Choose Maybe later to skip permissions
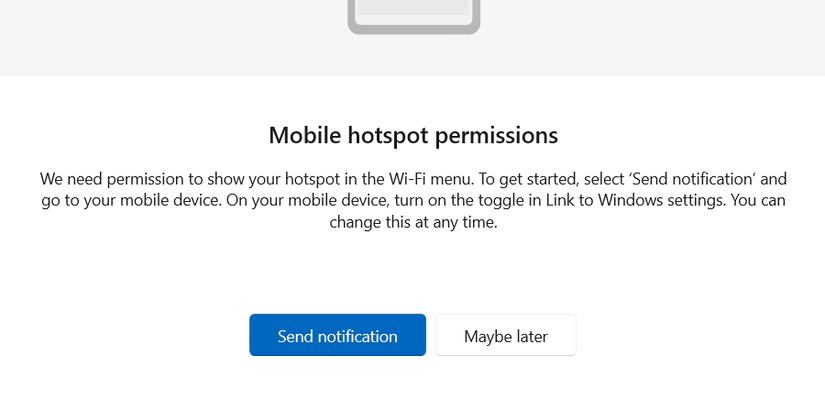825x413 pixels. 506,335
